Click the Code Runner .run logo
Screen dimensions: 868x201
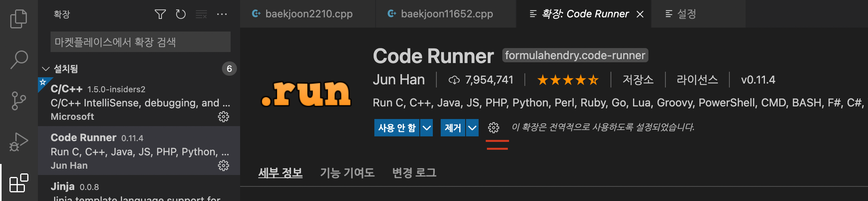pos(306,94)
